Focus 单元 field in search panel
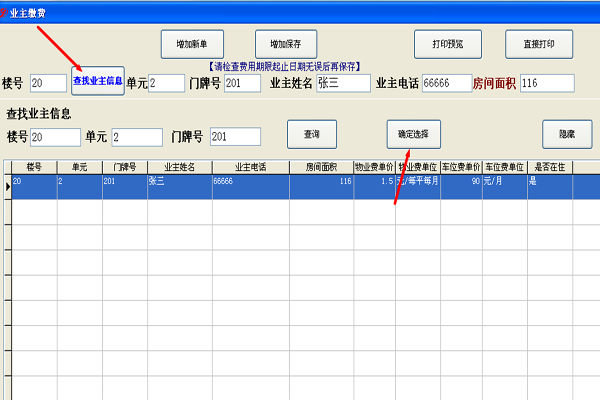Viewport: 600px width, 400px height. pos(137,137)
